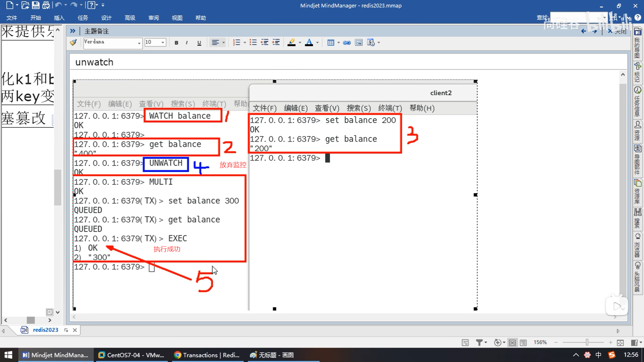Click the bulleted list icon
Viewport: 644px width, 362px height.
coord(253,43)
